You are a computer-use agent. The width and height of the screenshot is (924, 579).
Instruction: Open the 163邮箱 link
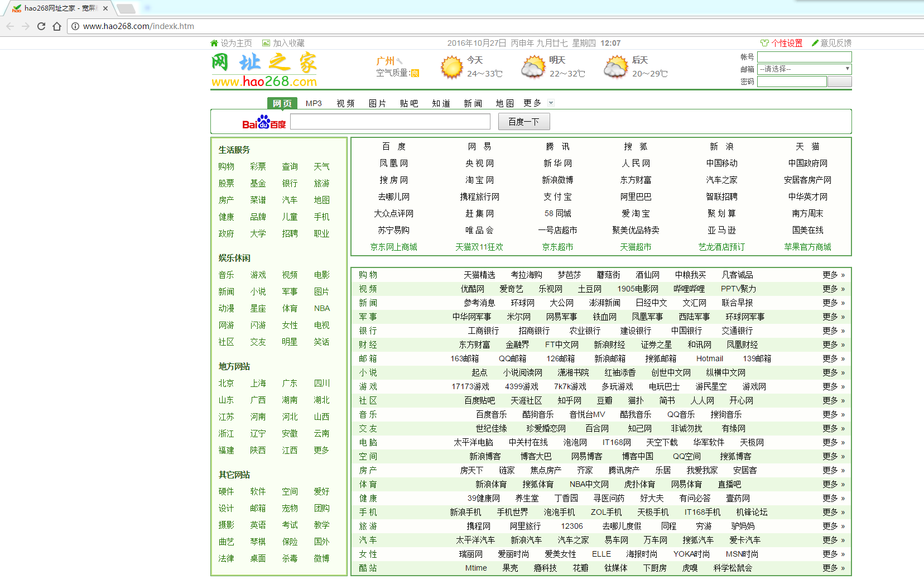click(465, 358)
